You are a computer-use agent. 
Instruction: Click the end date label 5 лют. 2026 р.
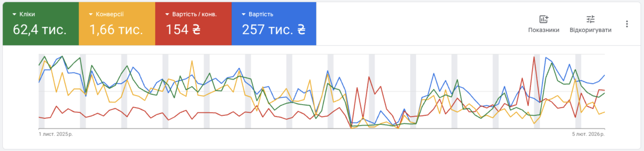pos(588,134)
